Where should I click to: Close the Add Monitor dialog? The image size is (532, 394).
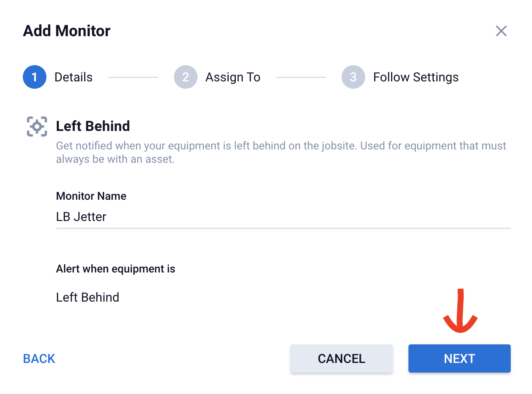[501, 31]
